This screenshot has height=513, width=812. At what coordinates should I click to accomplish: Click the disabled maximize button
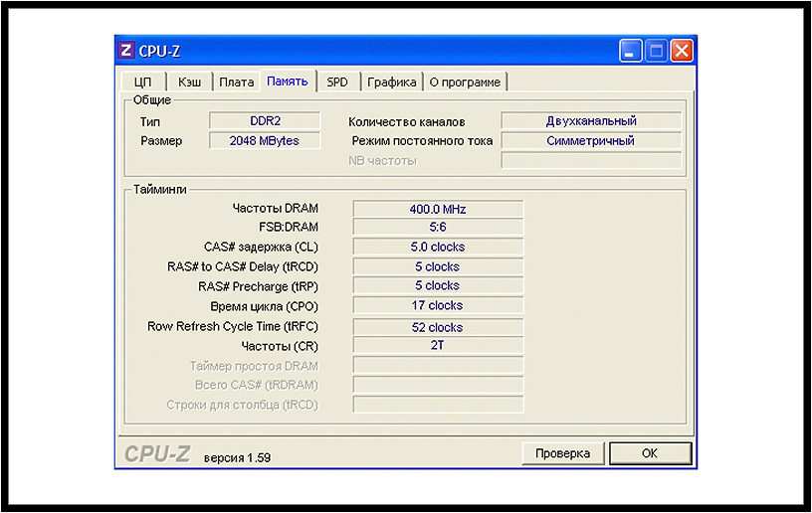[x=656, y=51]
